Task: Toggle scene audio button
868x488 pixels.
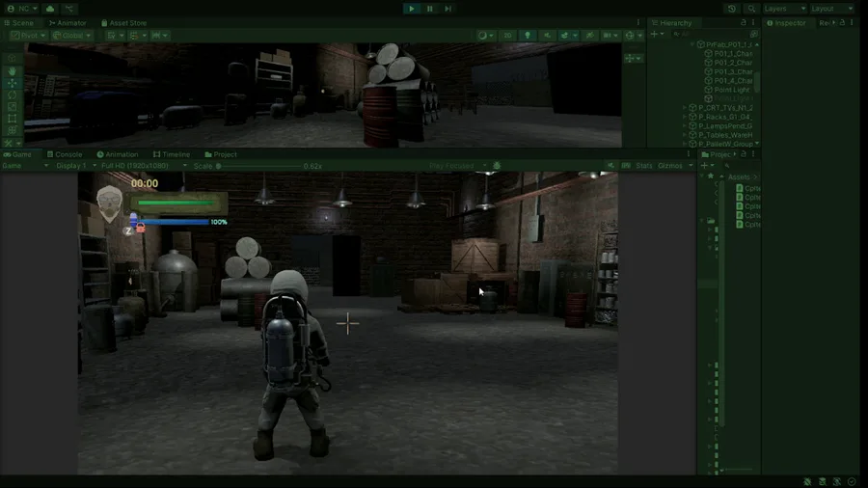Action: [547, 36]
